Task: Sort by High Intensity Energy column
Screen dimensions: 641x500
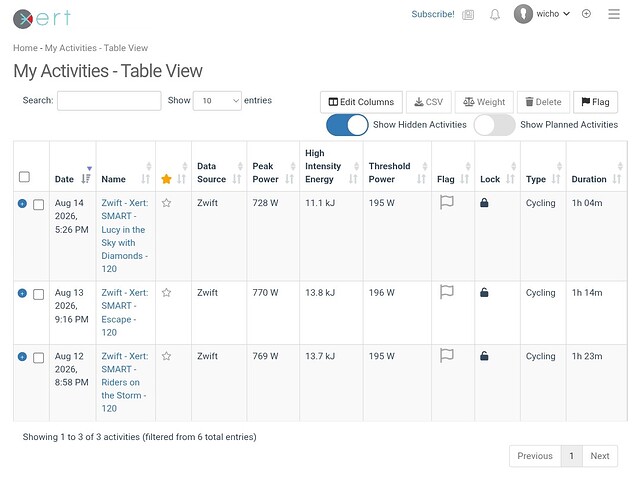Action: [x=331, y=166]
